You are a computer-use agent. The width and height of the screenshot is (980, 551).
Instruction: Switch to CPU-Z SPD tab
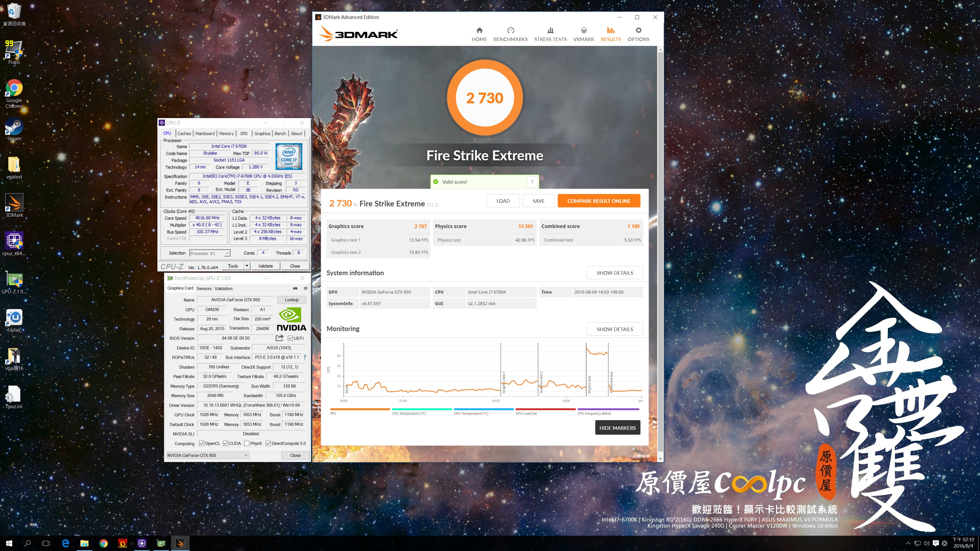(244, 133)
